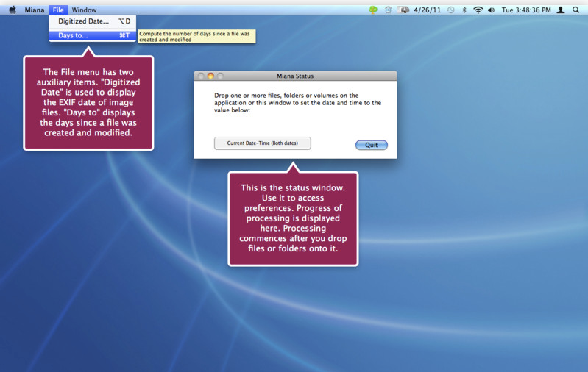Choose Digitized Date... from File menu
The height and width of the screenshot is (372, 588).
point(92,21)
